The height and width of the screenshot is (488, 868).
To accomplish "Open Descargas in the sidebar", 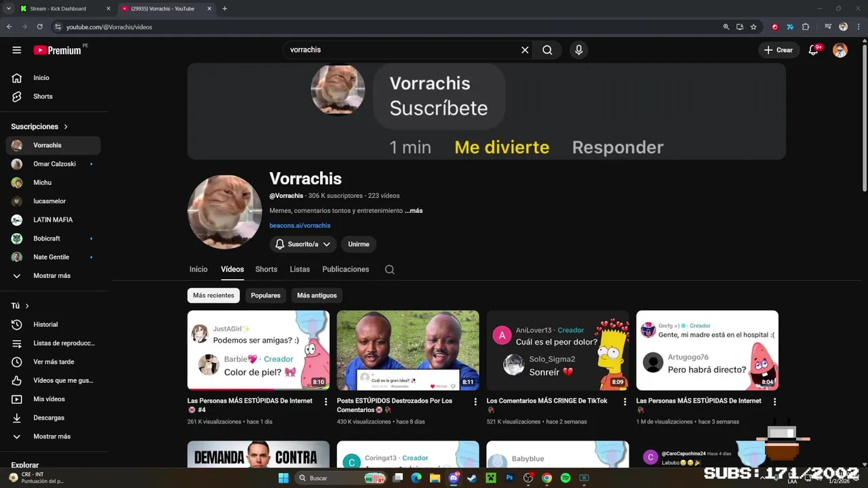I will coord(53,418).
